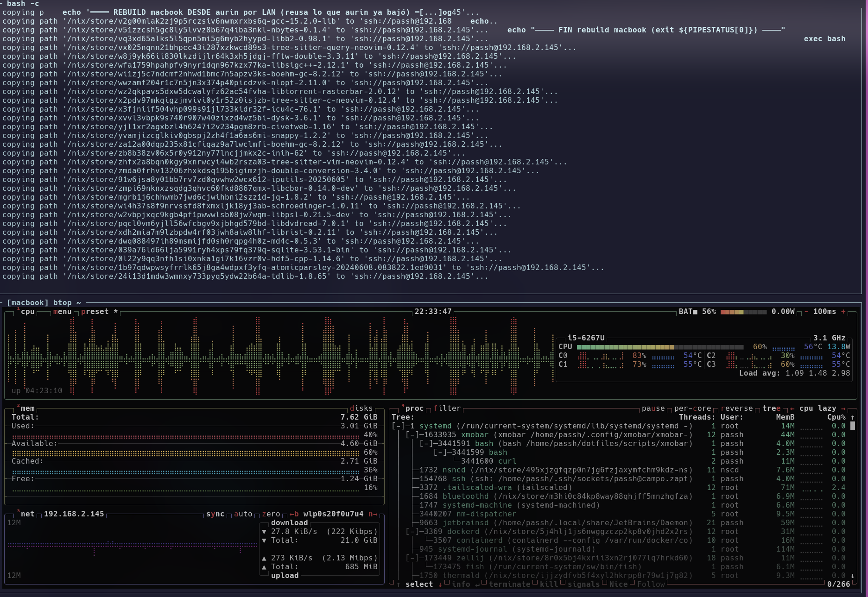Select previous sort column with left arrow
The height and width of the screenshot is (597, 868).
click(x=792, y=408)
